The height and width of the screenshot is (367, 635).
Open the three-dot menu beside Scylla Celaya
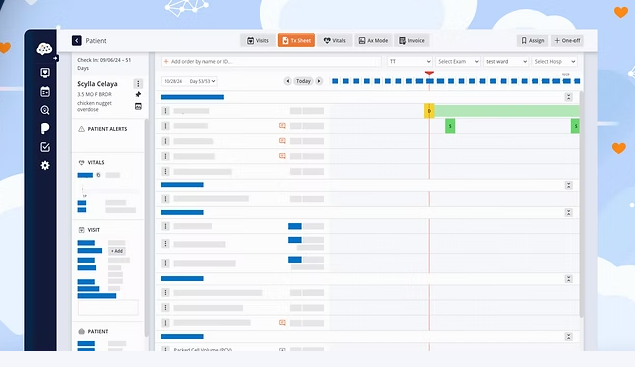coord(138,83)
